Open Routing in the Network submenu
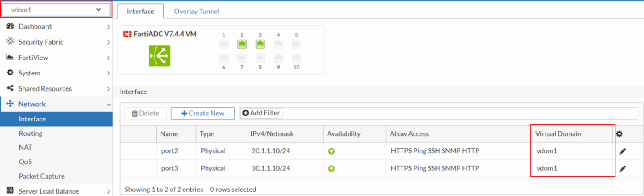644x196 pixels. [30, 133]
